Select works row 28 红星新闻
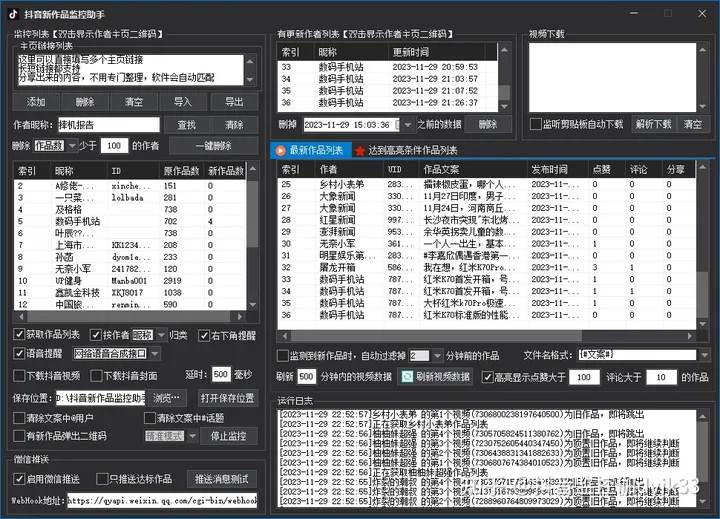720x519 pixels. point(486,220)
